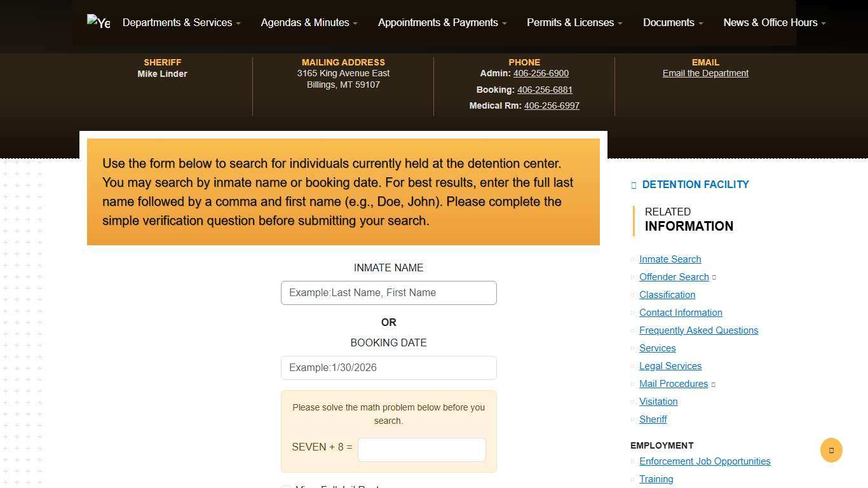Click the Admin phone number 406-256-6900
This screenshot has height=488, width=868.
click(x=541, y=73)
